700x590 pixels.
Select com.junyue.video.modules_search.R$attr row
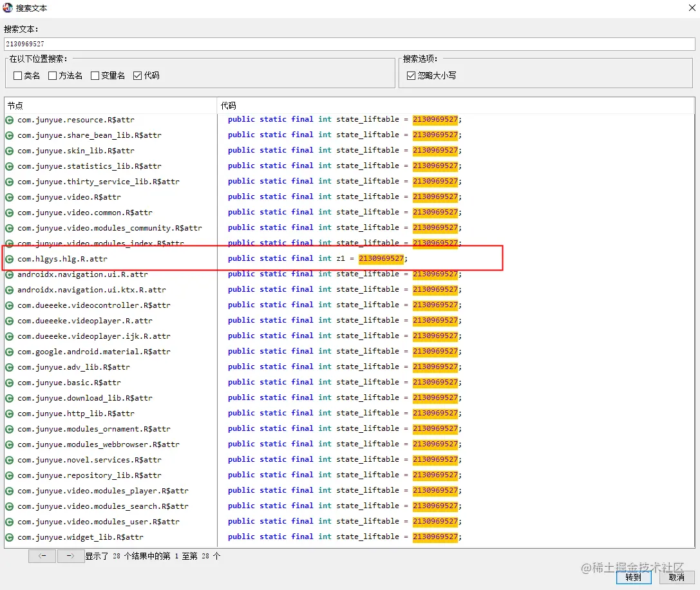coord(350,506)
